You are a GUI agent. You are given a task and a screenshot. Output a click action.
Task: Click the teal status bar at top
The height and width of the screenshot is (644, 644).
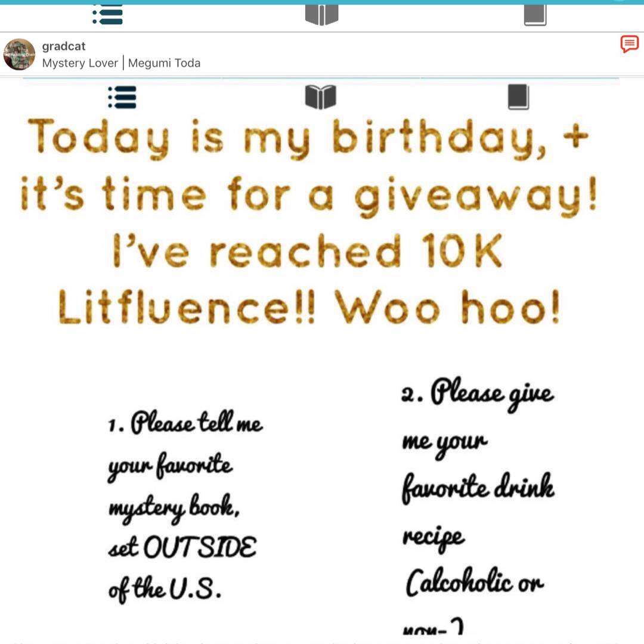point(322,2)
